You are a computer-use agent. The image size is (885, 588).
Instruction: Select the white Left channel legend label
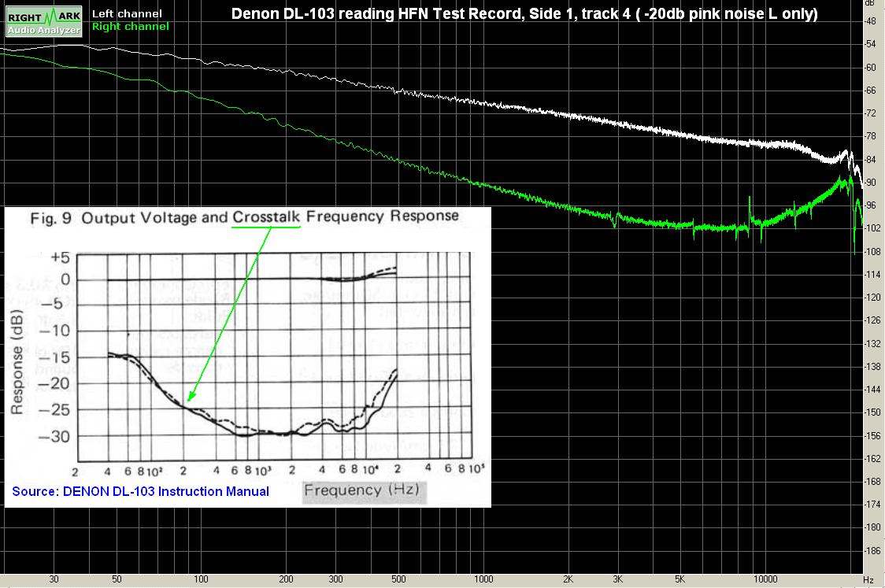[127, 13]
